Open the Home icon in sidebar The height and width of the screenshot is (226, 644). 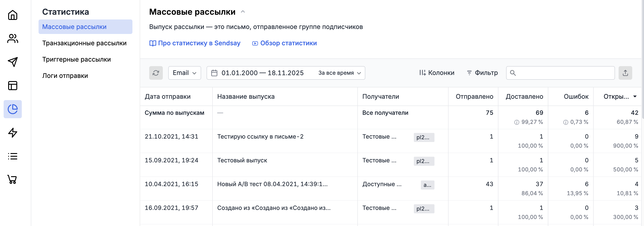tap(12, 15)
